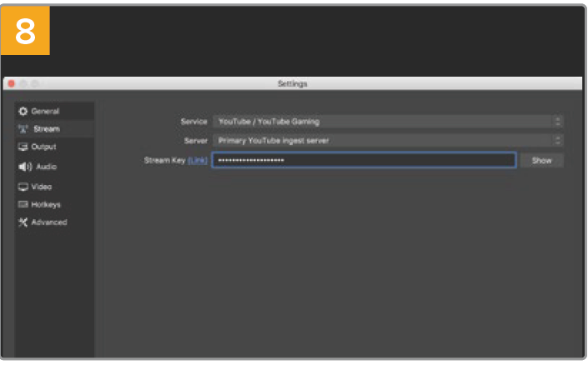This screenshot has height=365, width=588.
Task: Click the Video display icon
Action: click(23, 187)
